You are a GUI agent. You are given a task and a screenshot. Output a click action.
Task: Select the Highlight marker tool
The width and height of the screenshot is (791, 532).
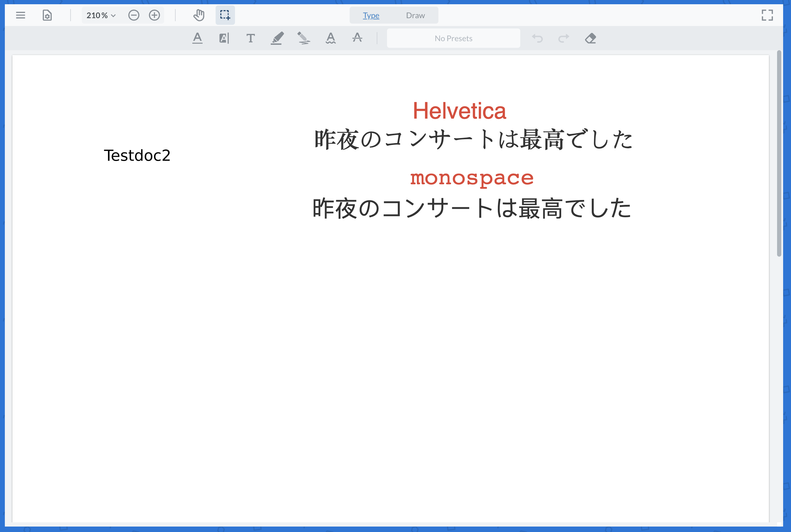[277, 38]
